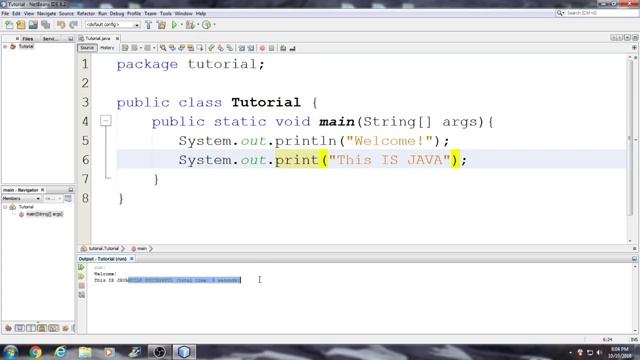Open the Source menu
The width and height of the screenshot is (640, 360).
[66, 13]
